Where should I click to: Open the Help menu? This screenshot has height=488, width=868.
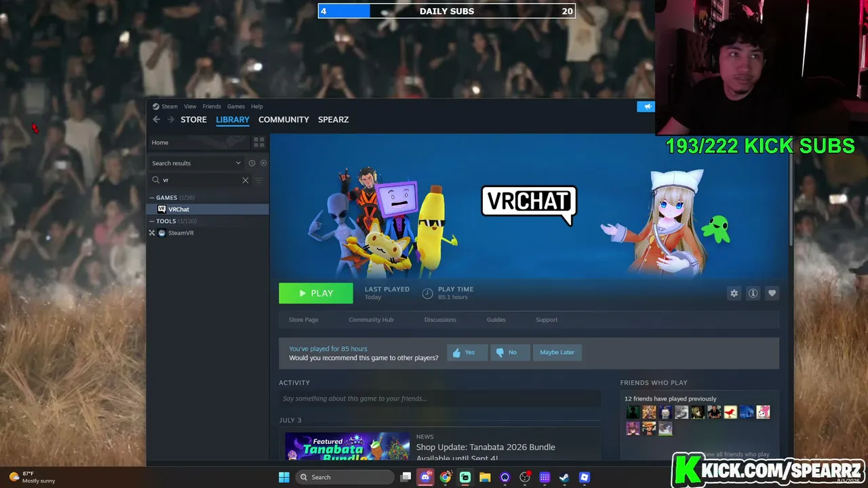click(x=256, y=106)
